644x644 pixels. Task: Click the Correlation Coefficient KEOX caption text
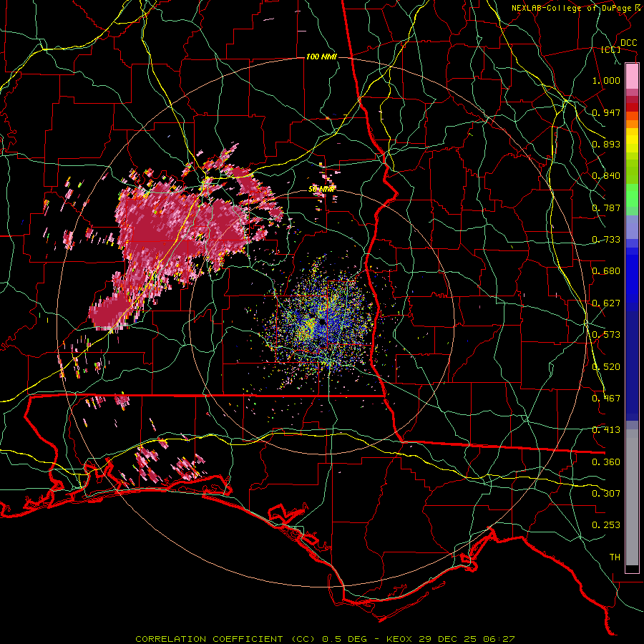(x=325, y=639)
